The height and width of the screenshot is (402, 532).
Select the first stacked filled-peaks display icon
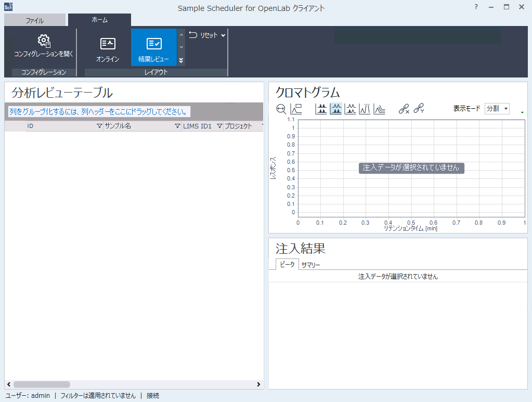click(x=321, y=109)
